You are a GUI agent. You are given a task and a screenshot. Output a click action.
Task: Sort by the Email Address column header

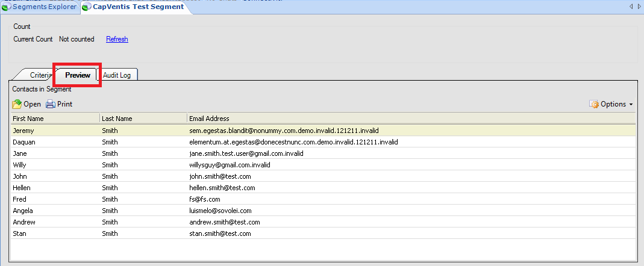pyautogui.click(x=410, y=119)
